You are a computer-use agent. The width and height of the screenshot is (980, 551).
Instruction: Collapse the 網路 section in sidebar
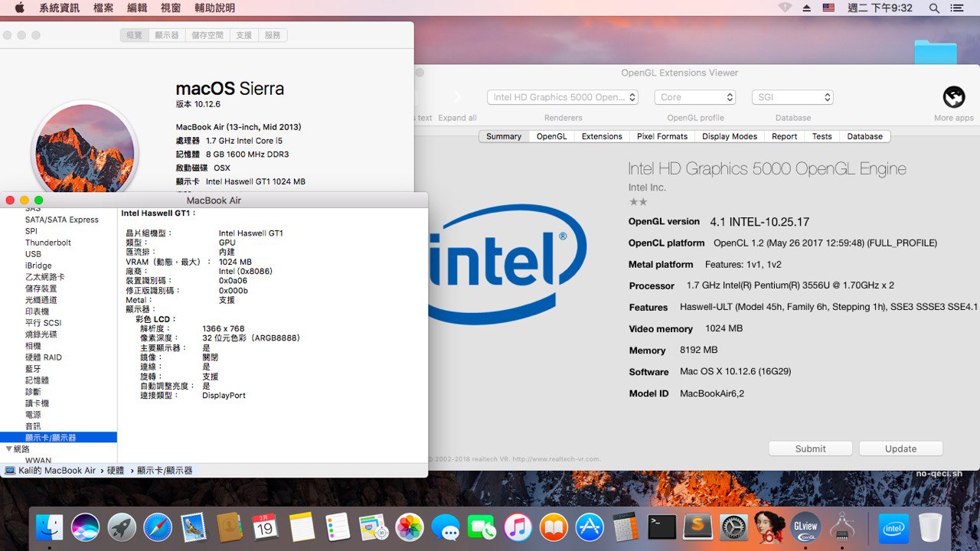pyautogui.click(x=8, y=449)
